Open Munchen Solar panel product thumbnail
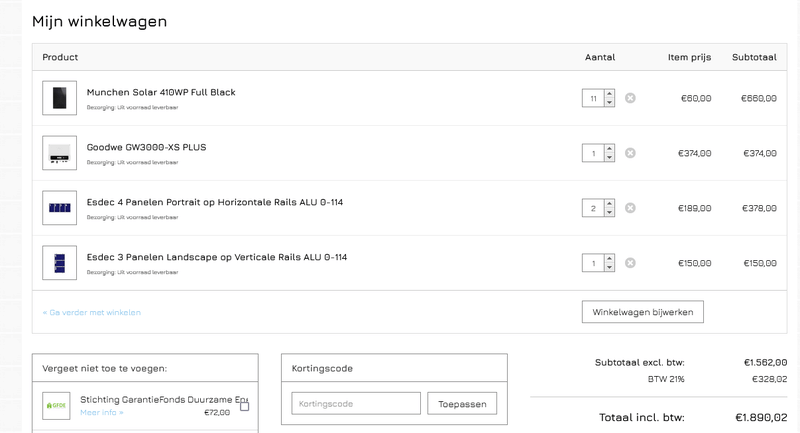This screenshot has width=800, height=433. coord(59,98)
